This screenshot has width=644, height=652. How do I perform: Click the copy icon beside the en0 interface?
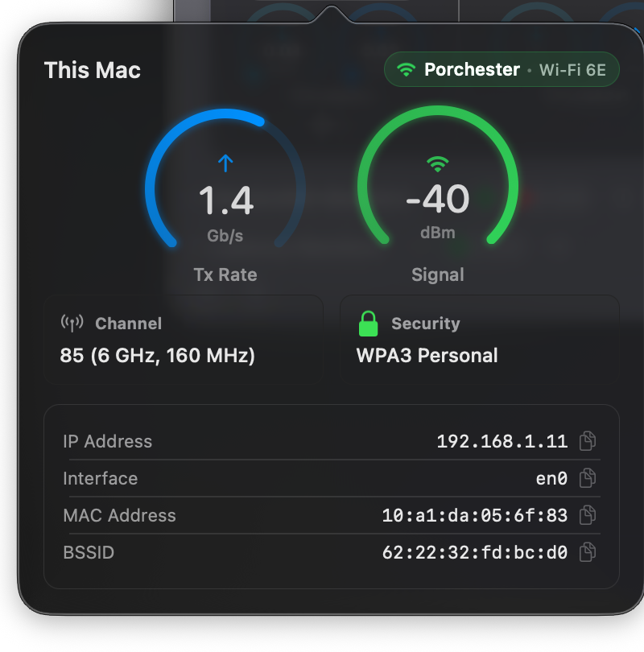tap(587, 478)
